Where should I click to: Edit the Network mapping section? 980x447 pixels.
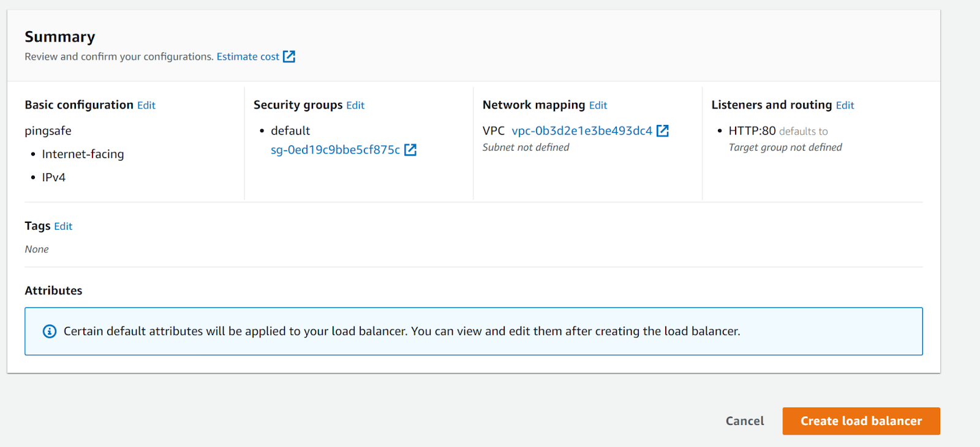pos(598,105)
